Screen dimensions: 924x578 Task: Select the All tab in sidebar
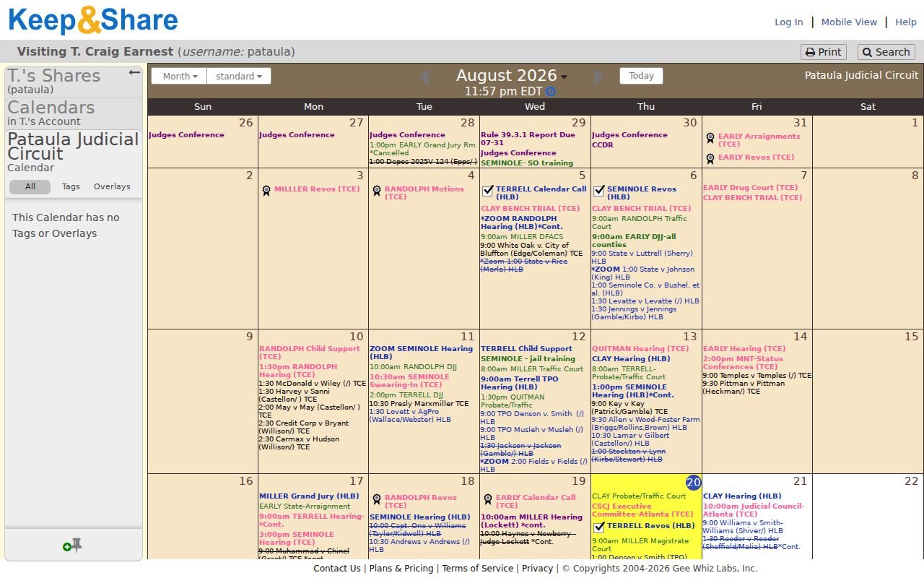click(x=30, y=186)
